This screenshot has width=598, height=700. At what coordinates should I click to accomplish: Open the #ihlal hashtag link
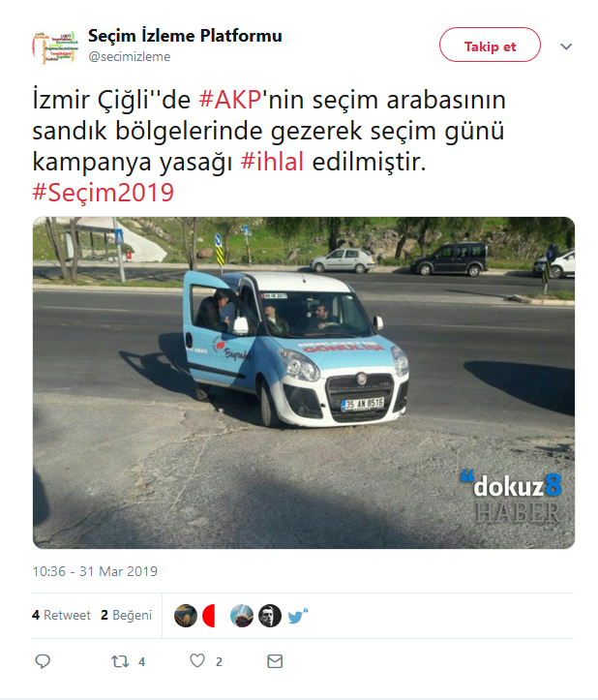point(272,161)
